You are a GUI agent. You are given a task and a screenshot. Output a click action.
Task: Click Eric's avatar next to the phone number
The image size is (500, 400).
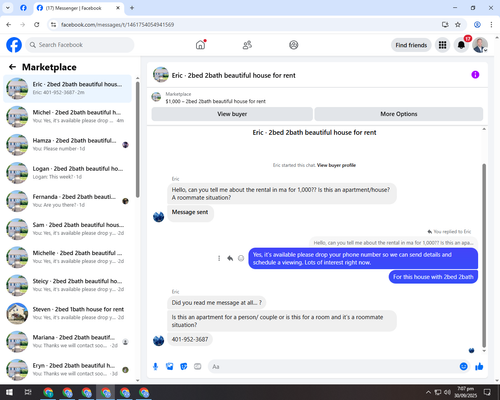tap(158, 341)
